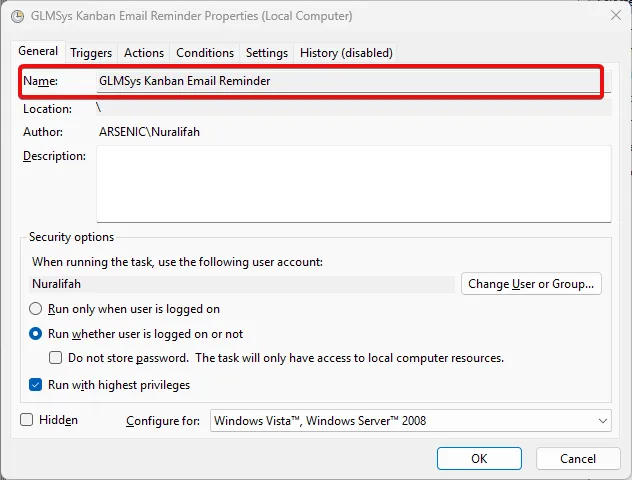Go to the Conditions tab
The height and width of the screenshot is (480, 632).
coord(205,53)
